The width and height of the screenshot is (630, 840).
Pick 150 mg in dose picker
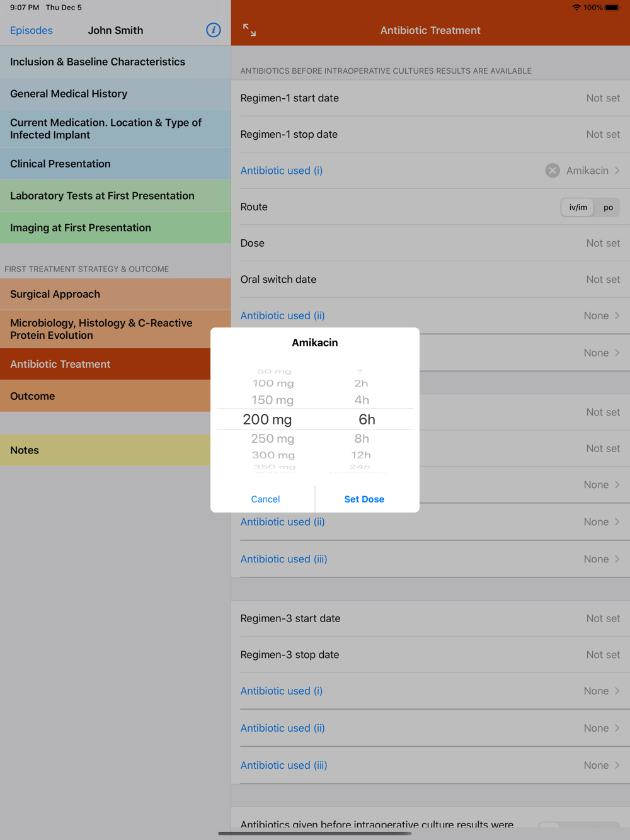tap(272, 400)
